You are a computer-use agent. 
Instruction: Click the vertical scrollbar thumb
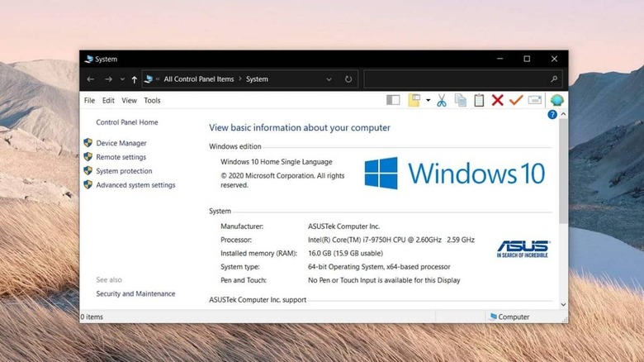[x=563, y=171]
